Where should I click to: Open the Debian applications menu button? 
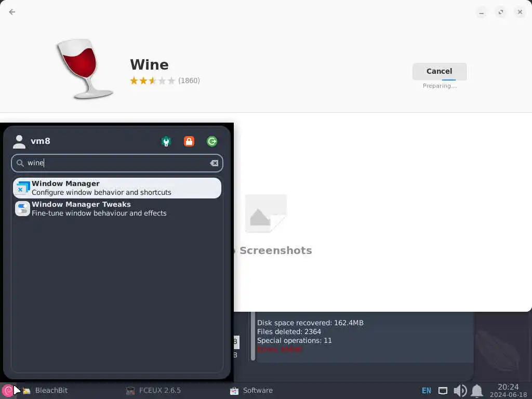point(8,391)
